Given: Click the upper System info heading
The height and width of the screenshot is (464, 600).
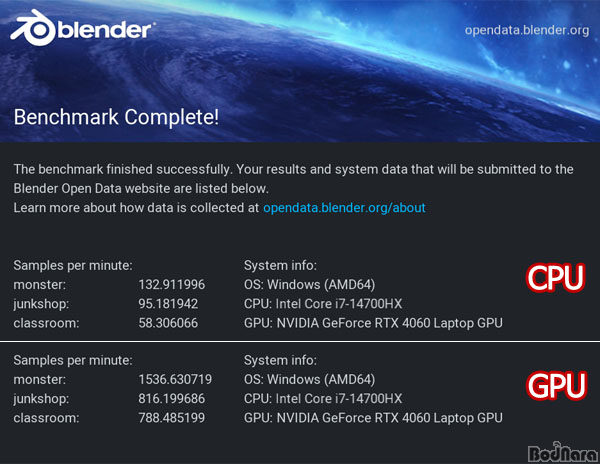Looking at the screenshot, I should click(280, 265).
